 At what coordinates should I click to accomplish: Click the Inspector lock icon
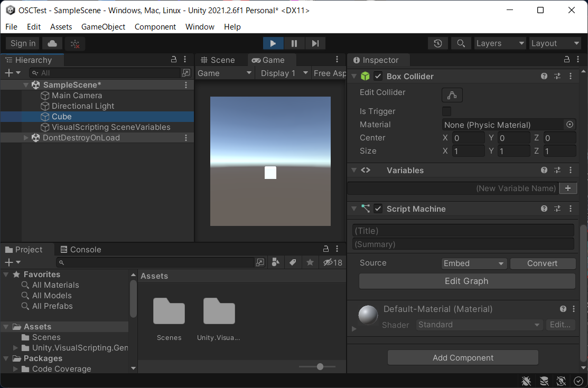tap(567, 60)
